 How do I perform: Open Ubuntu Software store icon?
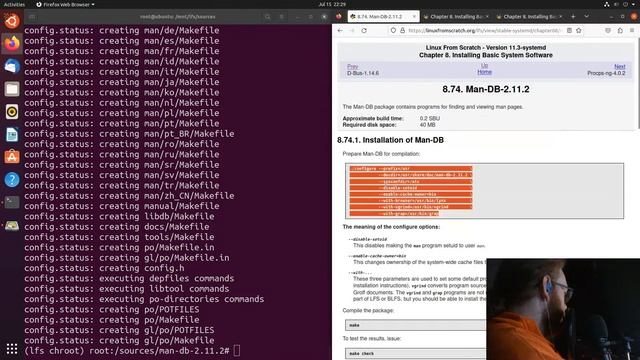(12, 157)
